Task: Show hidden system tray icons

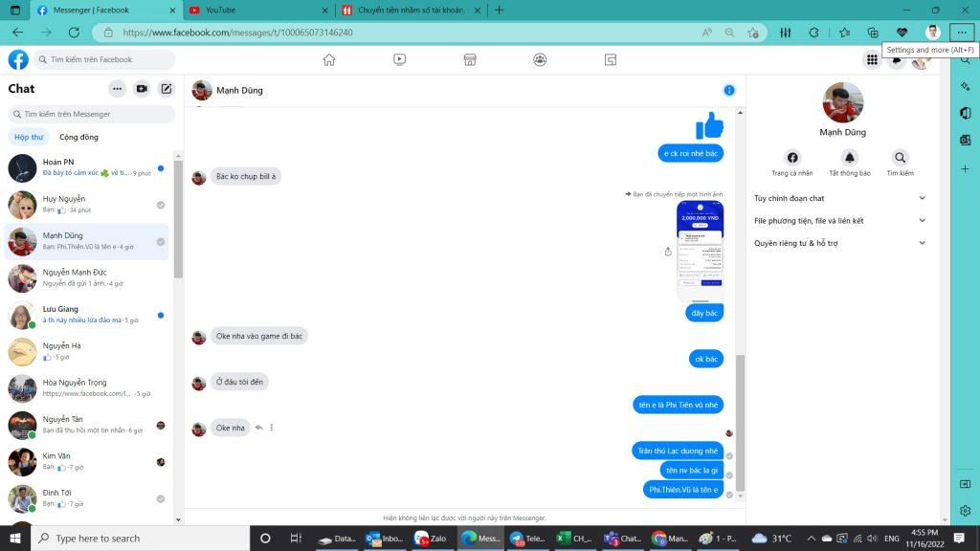Action: pyautogui.click(x=811, y=538)
